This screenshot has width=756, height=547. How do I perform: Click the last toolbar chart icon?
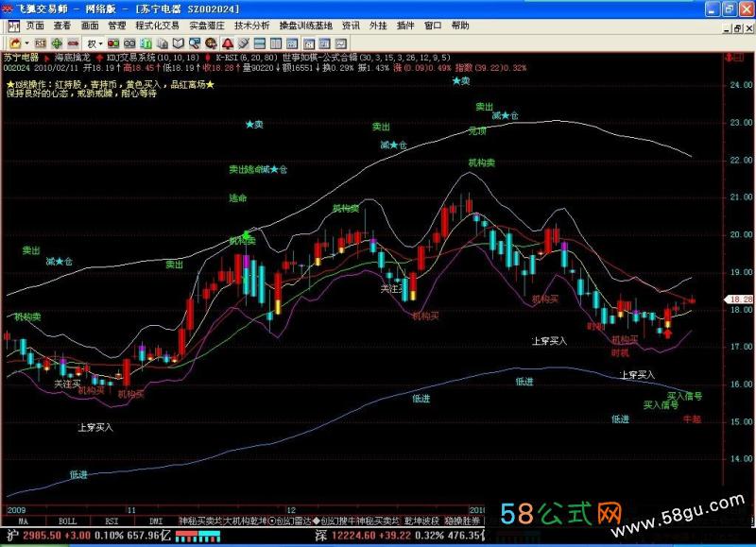point(341,43)
